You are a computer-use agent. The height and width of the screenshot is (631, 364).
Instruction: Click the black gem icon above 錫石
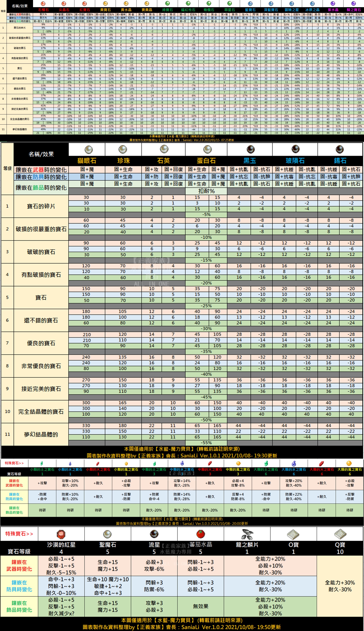(340, 149)
